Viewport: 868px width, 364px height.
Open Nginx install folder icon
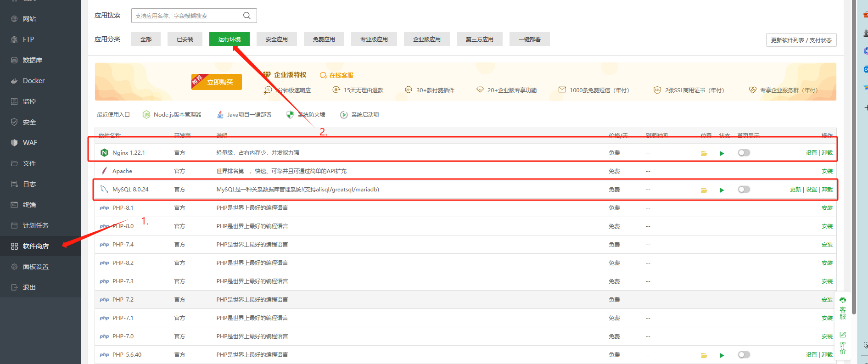704,153
